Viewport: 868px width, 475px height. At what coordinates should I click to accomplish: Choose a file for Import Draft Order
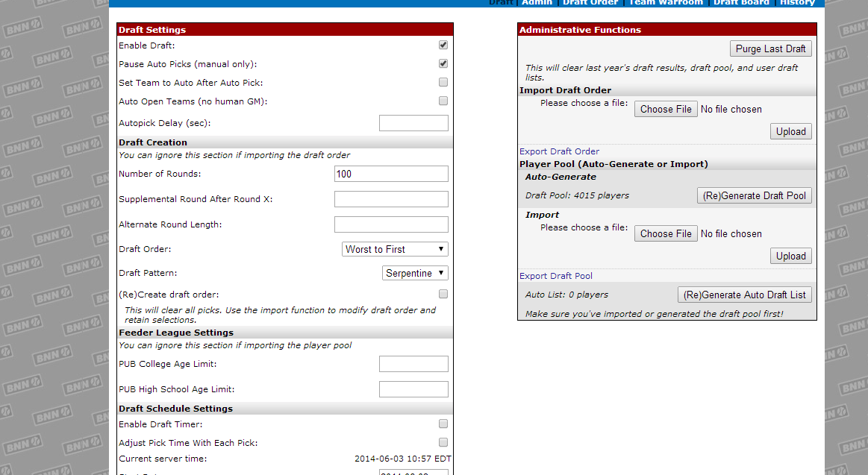pyautogui.click(x=666, y=110)
